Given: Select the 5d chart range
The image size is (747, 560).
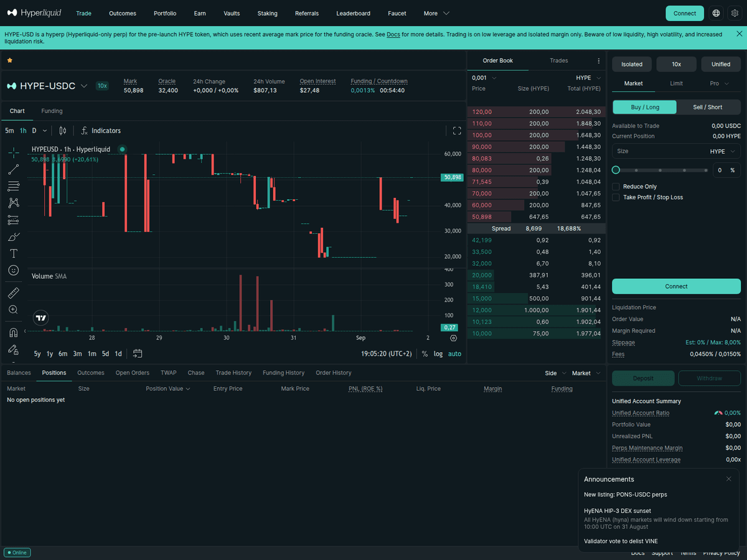Looking at the screenshot, I should tap(105, 353).
